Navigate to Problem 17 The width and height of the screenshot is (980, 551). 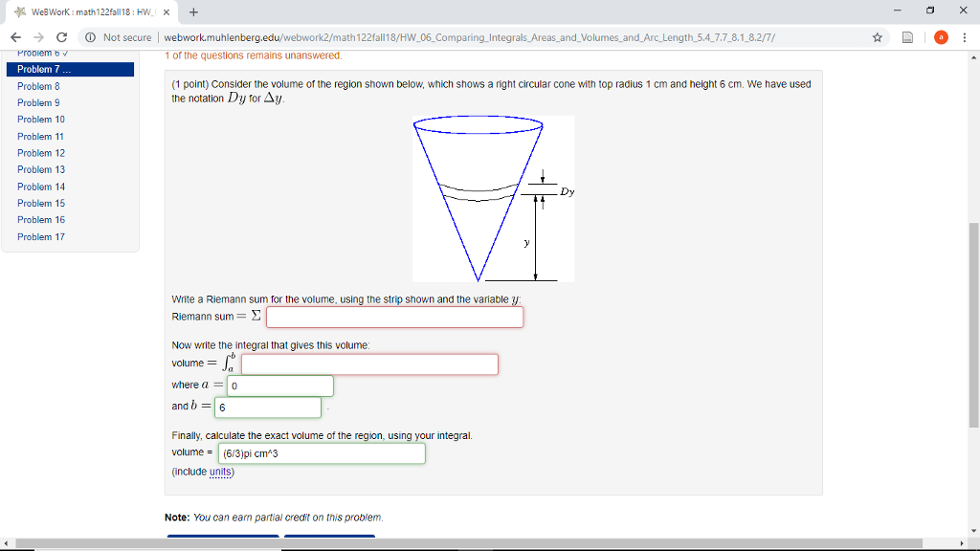pos(40,236)
